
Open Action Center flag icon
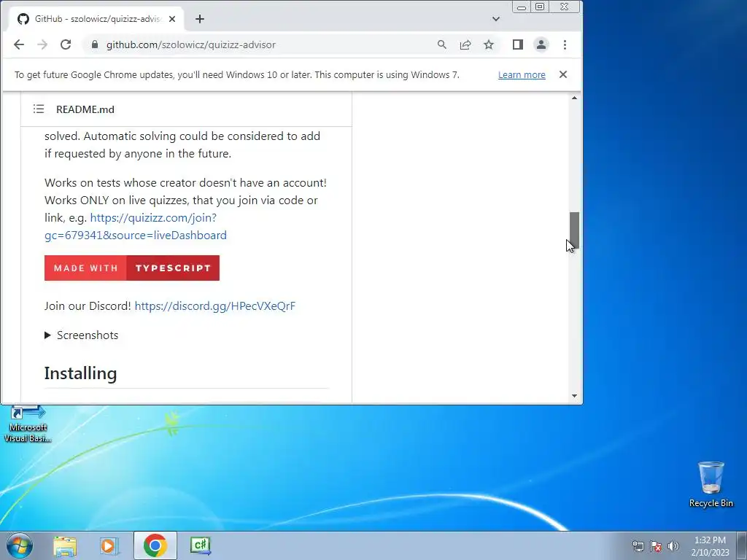[656, 546]
